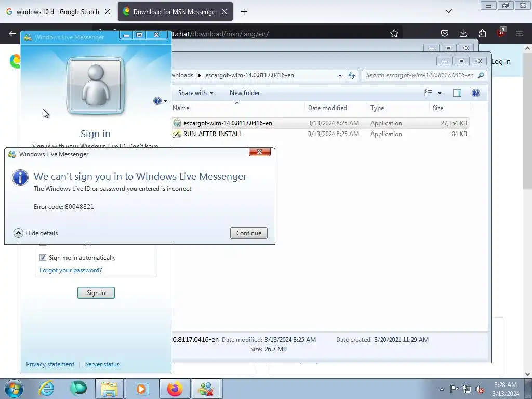Click the Firefox address bar URL

point(220,34)
